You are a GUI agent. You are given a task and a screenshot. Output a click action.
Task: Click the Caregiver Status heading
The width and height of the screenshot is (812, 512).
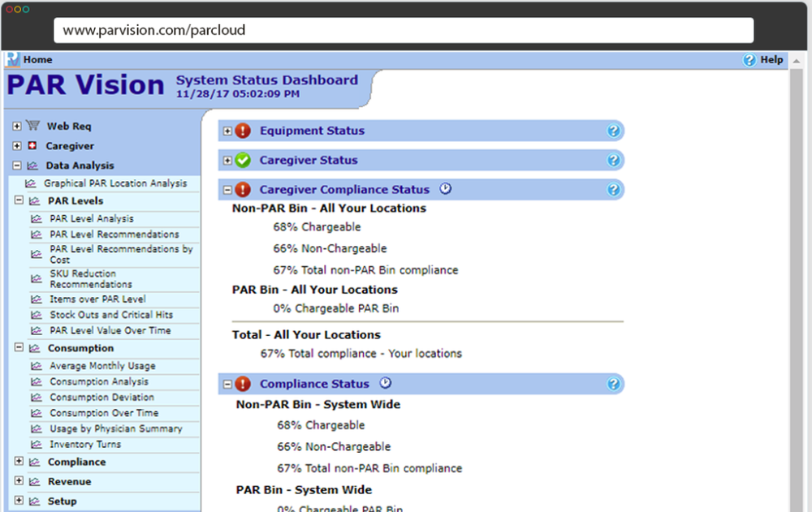309,160
